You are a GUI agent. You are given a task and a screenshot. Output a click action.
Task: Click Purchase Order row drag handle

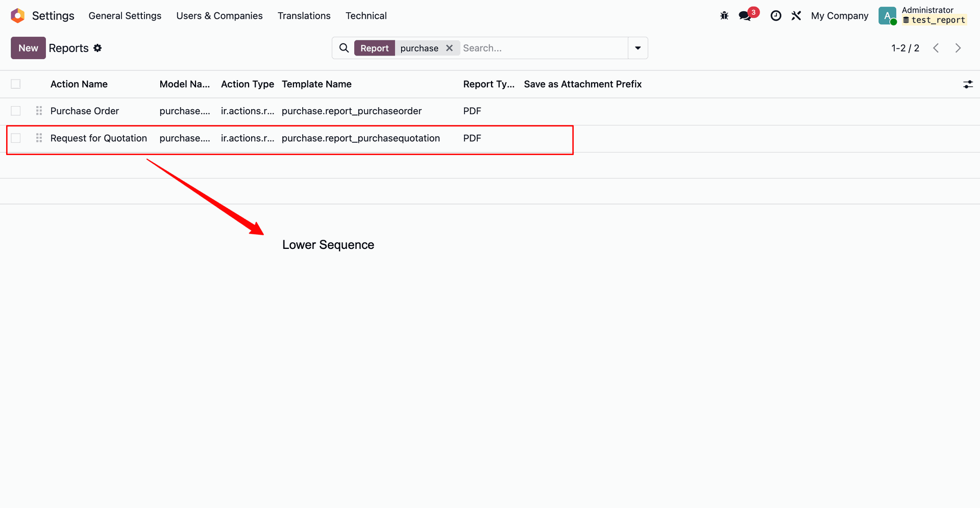tap(39, 111)
